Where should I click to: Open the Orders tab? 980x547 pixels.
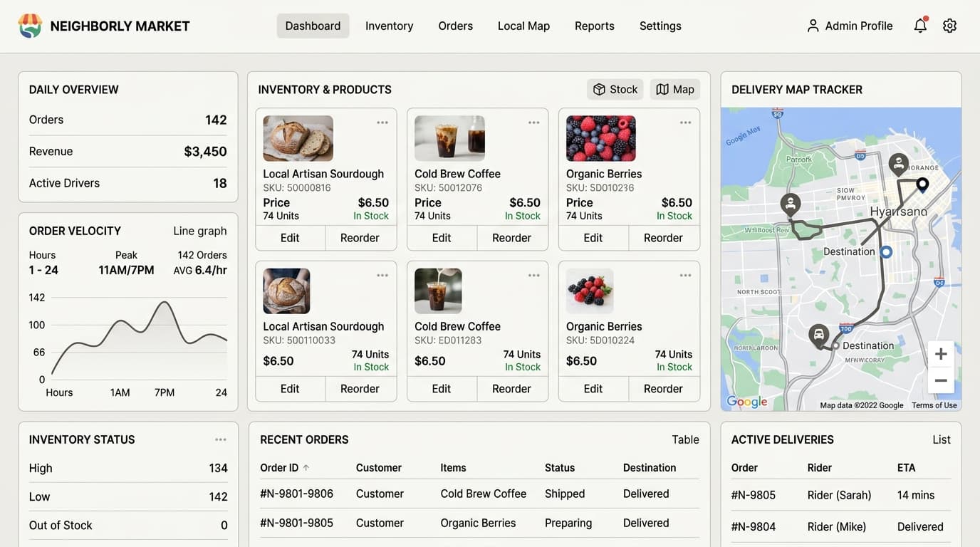click(x=455, y=26)
